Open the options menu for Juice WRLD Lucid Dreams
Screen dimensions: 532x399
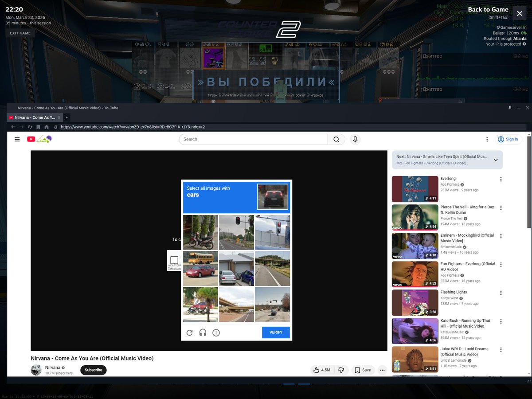tap(501, 349)
